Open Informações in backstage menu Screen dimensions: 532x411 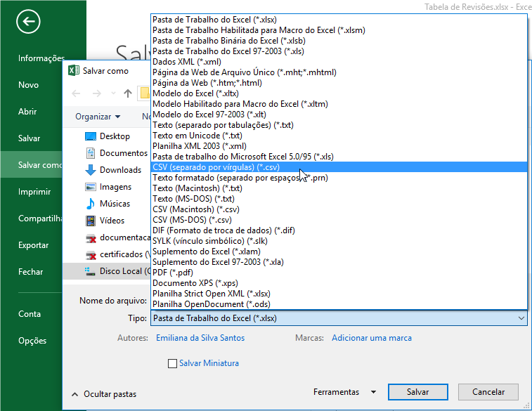[41, 58]
